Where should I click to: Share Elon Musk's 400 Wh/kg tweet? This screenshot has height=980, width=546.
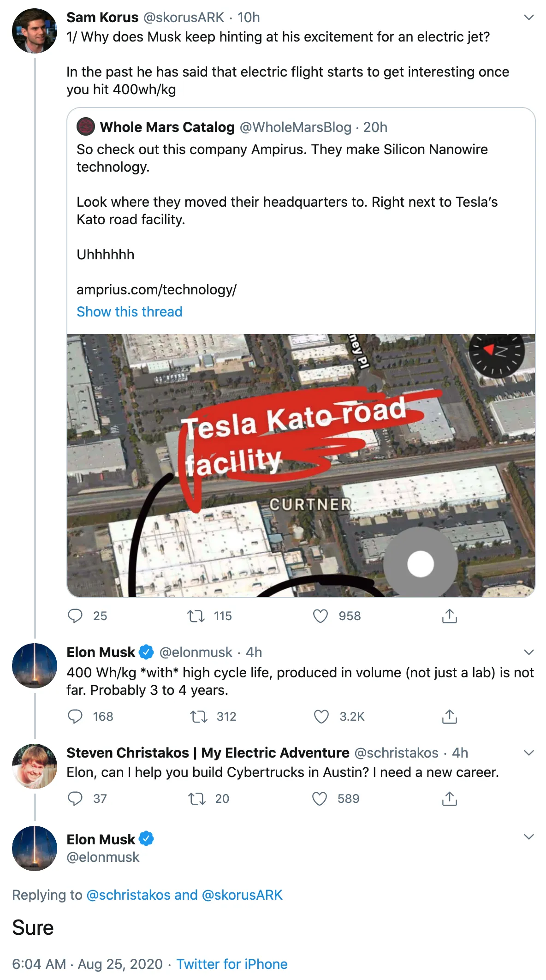(450, 717)
